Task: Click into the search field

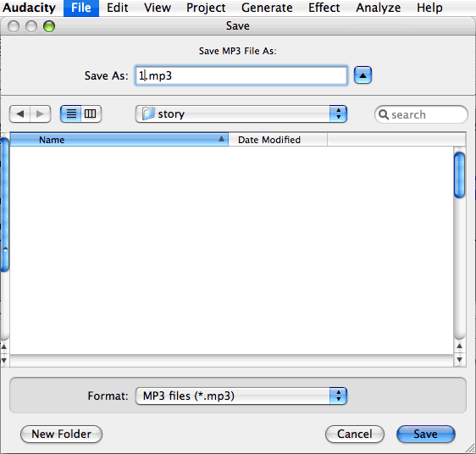Action: [421, 114]
